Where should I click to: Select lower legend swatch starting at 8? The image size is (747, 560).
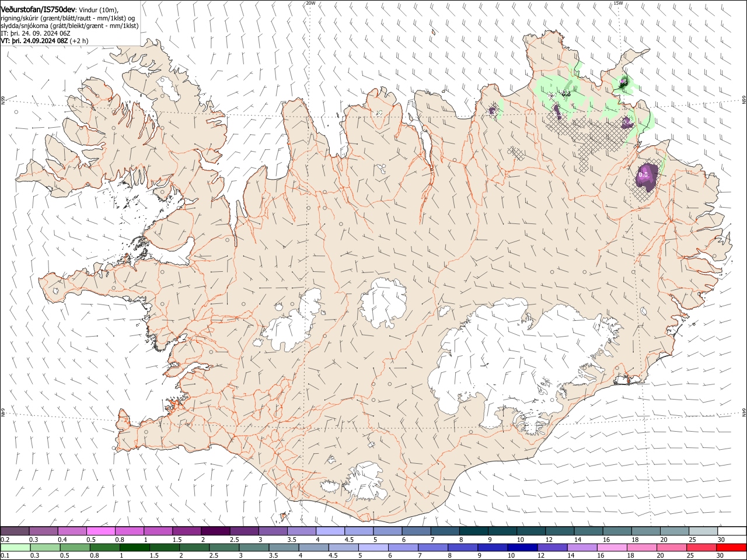click(x=462, y=547)
